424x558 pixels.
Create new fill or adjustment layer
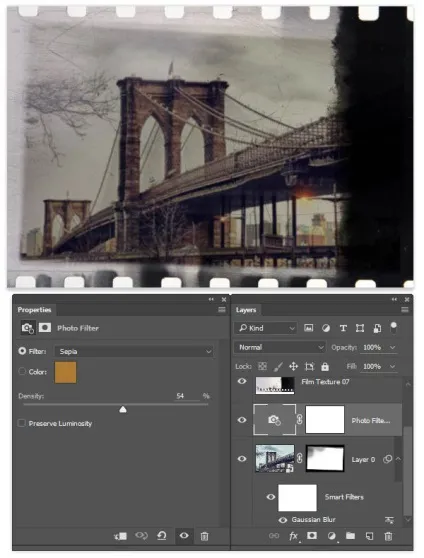[331, 536]
